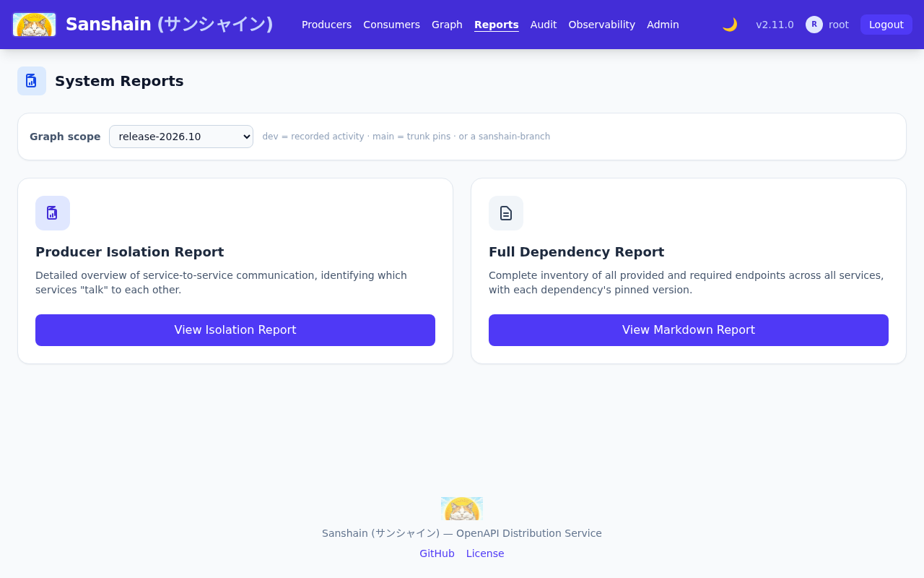Go to the Consumers page
Viewport: 924px width, 578px height.
[392, 25]
